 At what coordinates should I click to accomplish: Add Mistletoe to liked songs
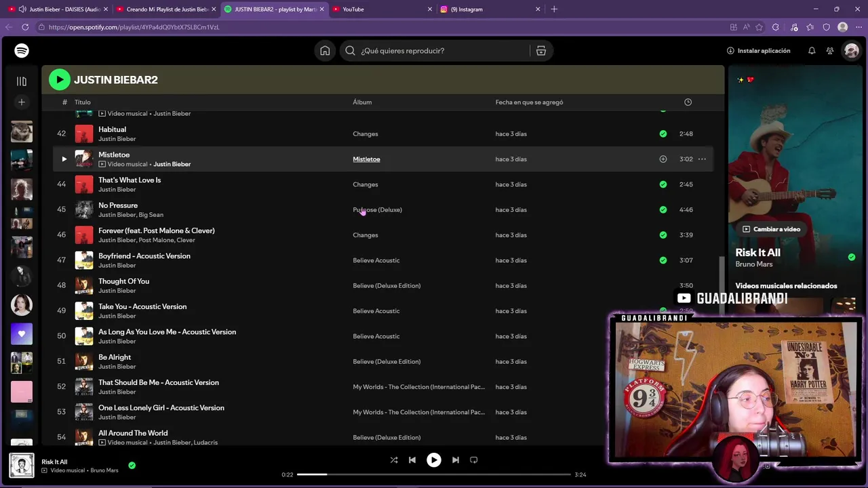pyautogui.click(x=663, y=159)
